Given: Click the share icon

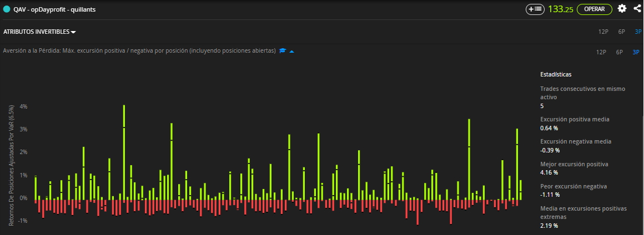Looking at the screenshot, I should [x=638, y=9].
